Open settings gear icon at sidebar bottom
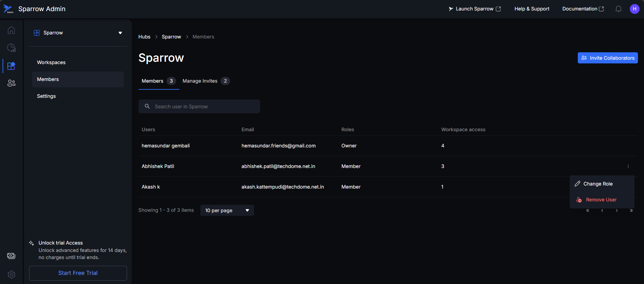Screen dimensions: 644x284 click(x=11, y=275)
